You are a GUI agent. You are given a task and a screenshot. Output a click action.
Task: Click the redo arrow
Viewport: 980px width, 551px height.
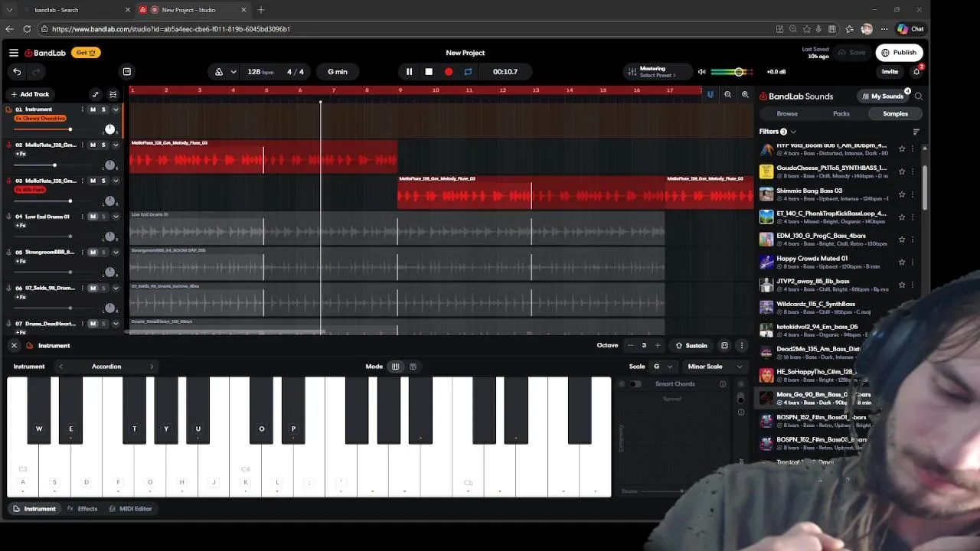point(36,72)
